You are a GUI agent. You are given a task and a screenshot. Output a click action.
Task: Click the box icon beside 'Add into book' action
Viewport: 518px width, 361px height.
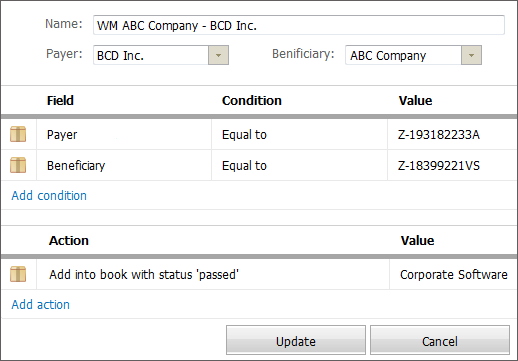click(x=18, y=274)
